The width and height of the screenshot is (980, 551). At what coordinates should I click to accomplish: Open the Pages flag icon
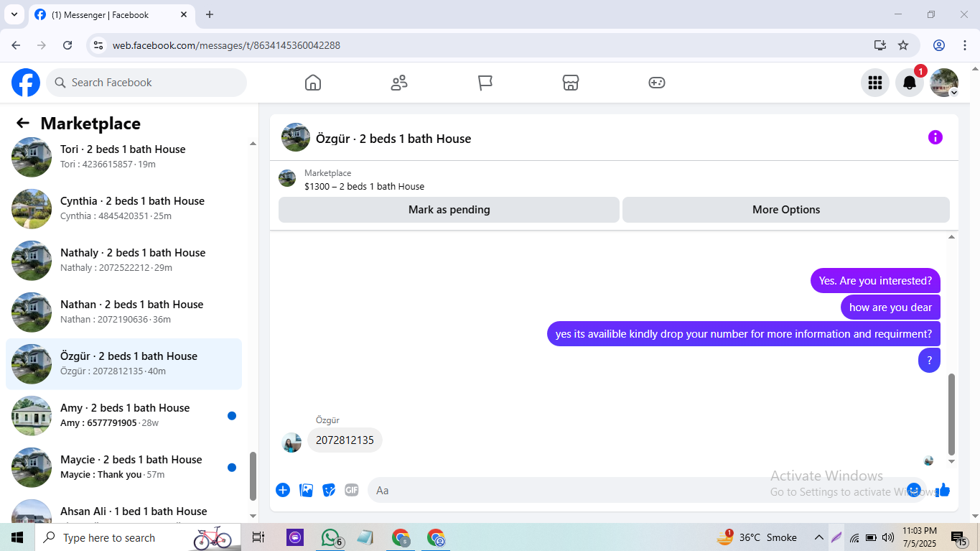[x=485, y=83]
